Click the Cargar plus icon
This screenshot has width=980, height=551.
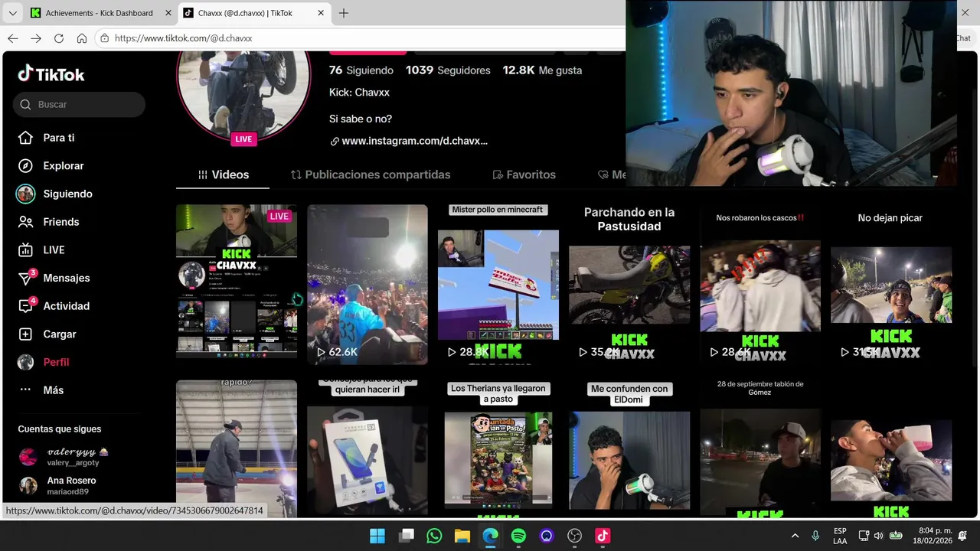pos(25,334)
